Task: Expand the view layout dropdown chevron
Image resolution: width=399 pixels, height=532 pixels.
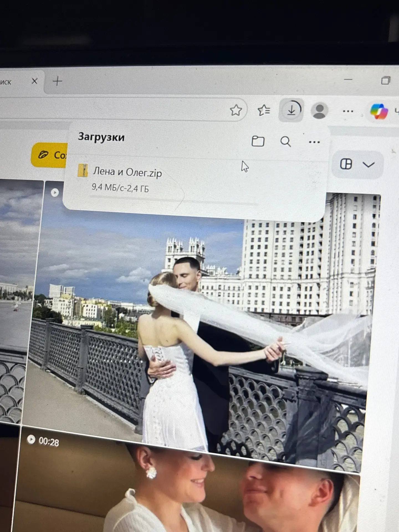Action: 369,165
